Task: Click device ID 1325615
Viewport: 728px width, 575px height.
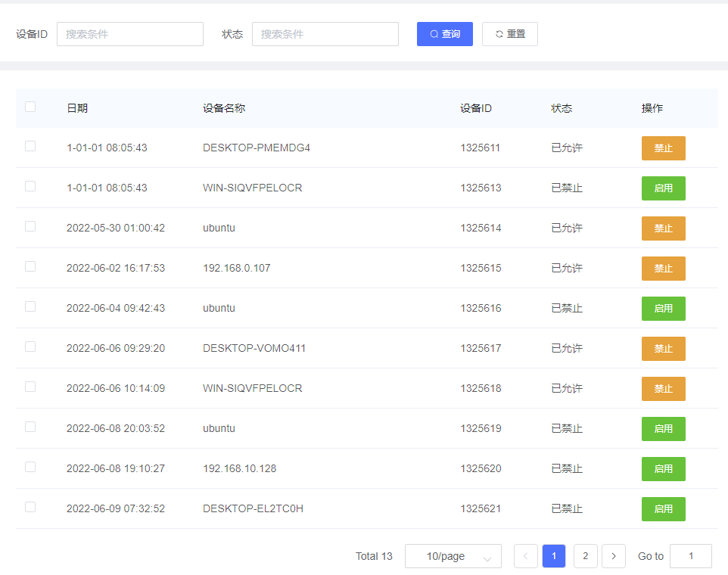Action: (x=481, y=269)
